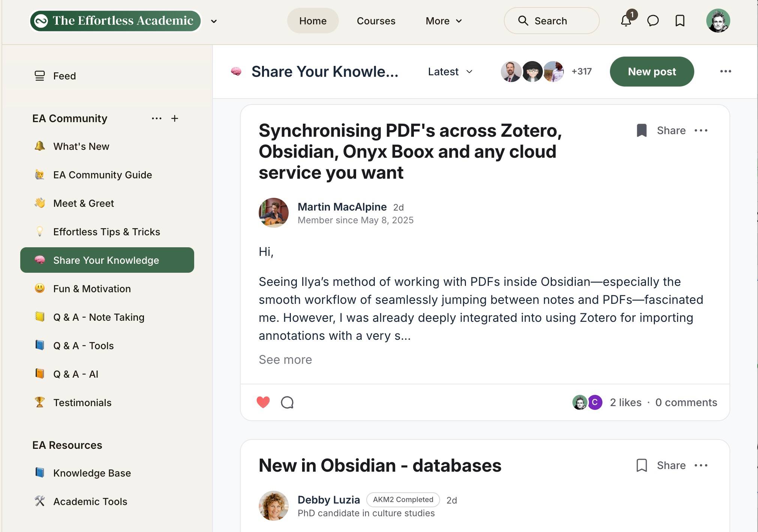Go to the Courses tab
The height and width of the screenshot is (532, 758).
[376, 21]
